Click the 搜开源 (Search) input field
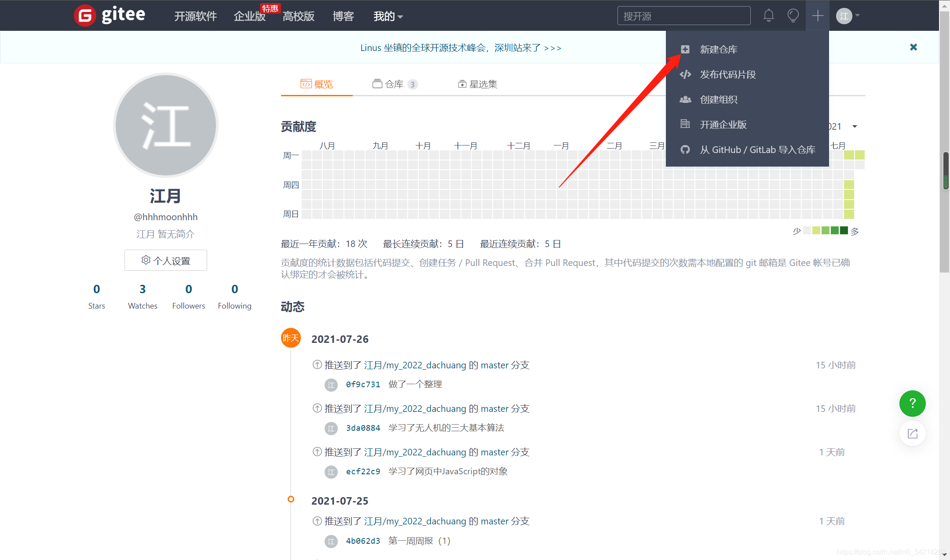Viewport: 950px width, 560px height. coord(684,15)
